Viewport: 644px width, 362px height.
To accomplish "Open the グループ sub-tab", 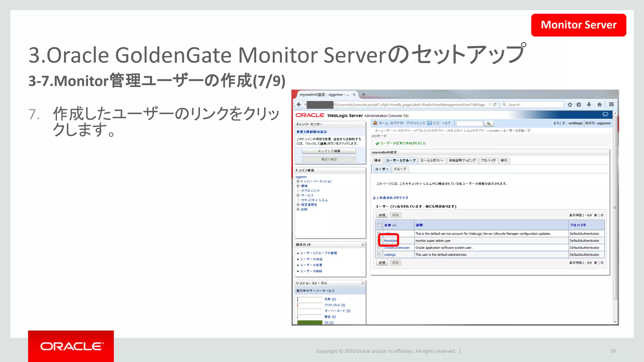I will pos(400,169).
